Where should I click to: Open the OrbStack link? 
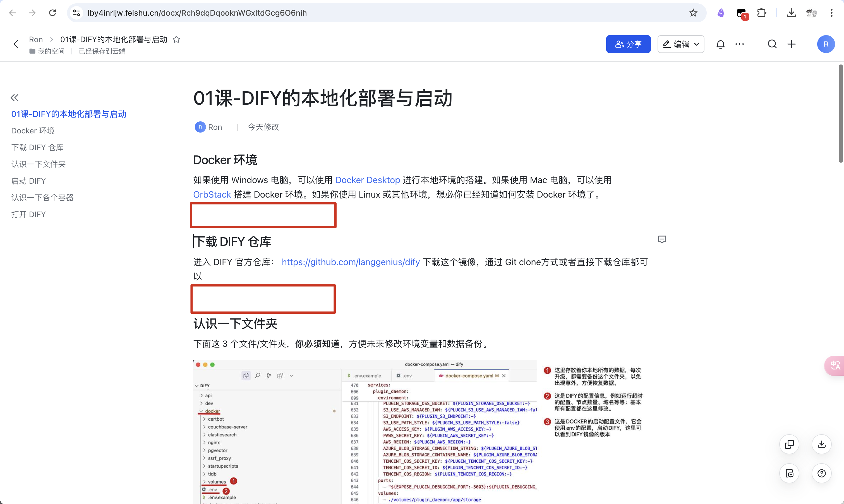pyautogui.click(x=212, y=195)
